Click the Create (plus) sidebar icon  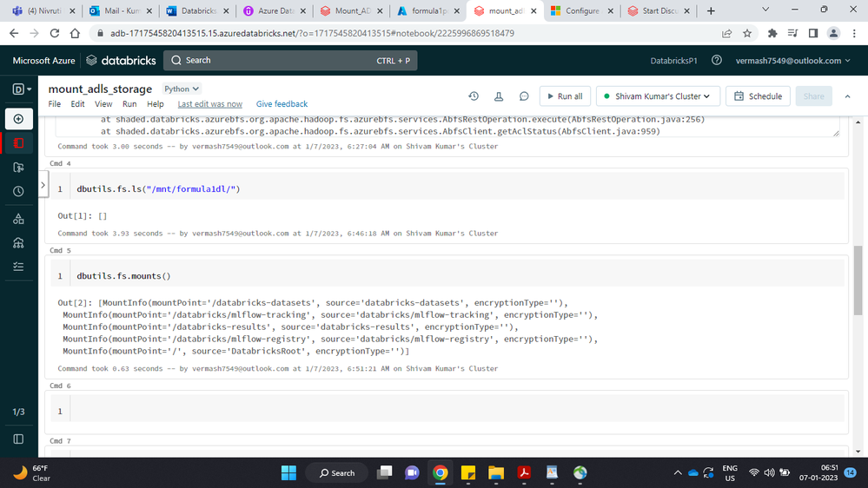pyautogui.click(x=18, y=119)
